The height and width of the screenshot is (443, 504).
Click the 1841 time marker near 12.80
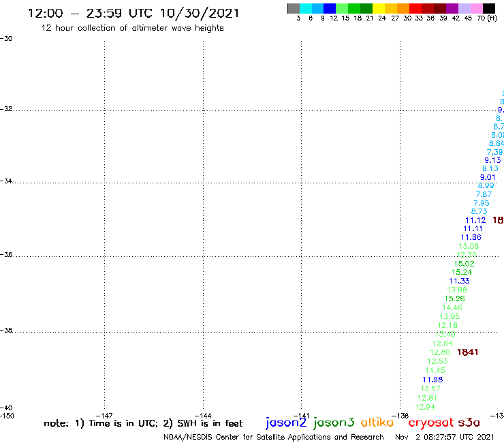(468, 352)
